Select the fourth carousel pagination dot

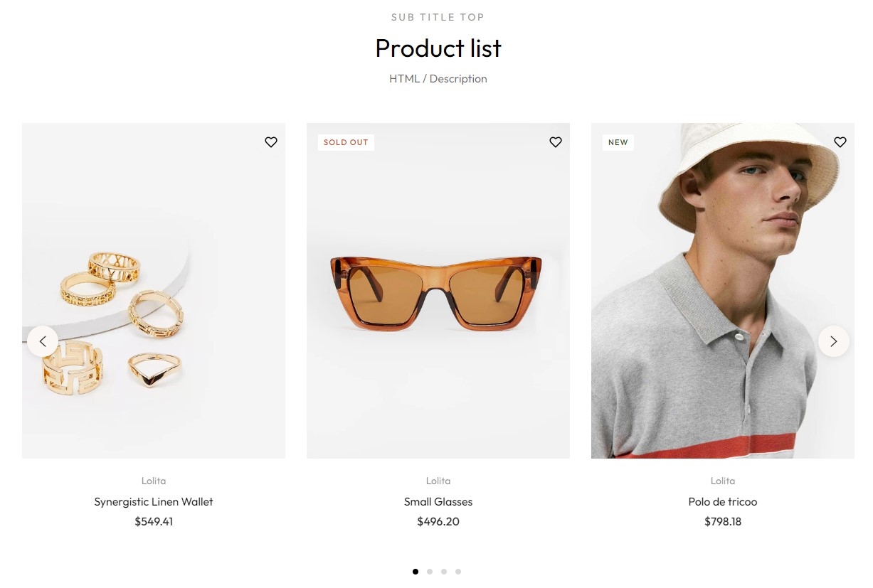[458, 572]
